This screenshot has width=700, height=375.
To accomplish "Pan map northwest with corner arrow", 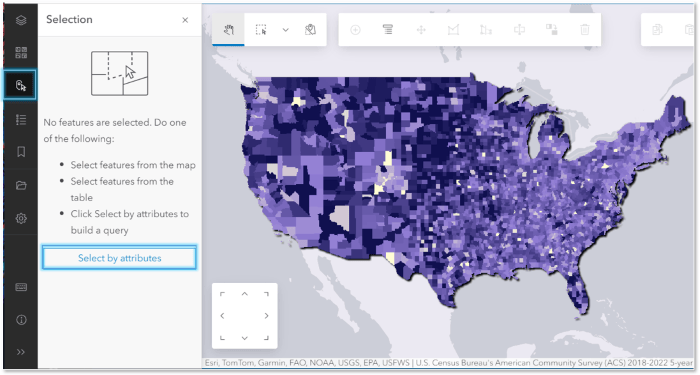I will [x=222, y=294].
